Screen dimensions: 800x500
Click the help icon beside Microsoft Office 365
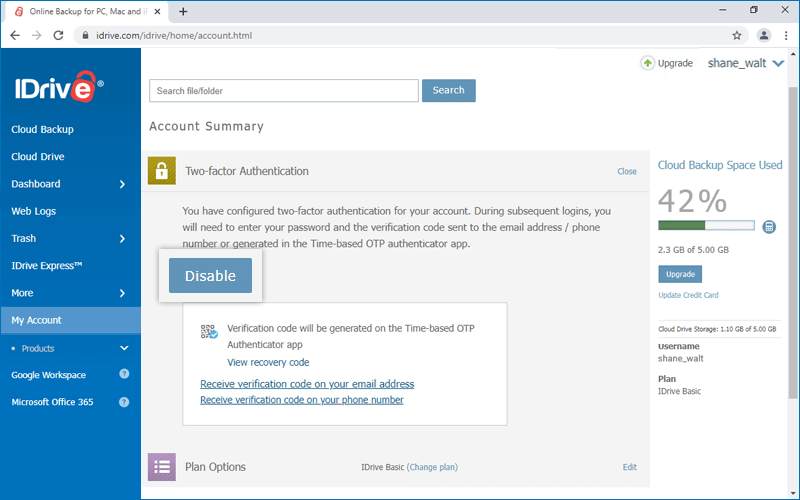click(x=124, y=402)
